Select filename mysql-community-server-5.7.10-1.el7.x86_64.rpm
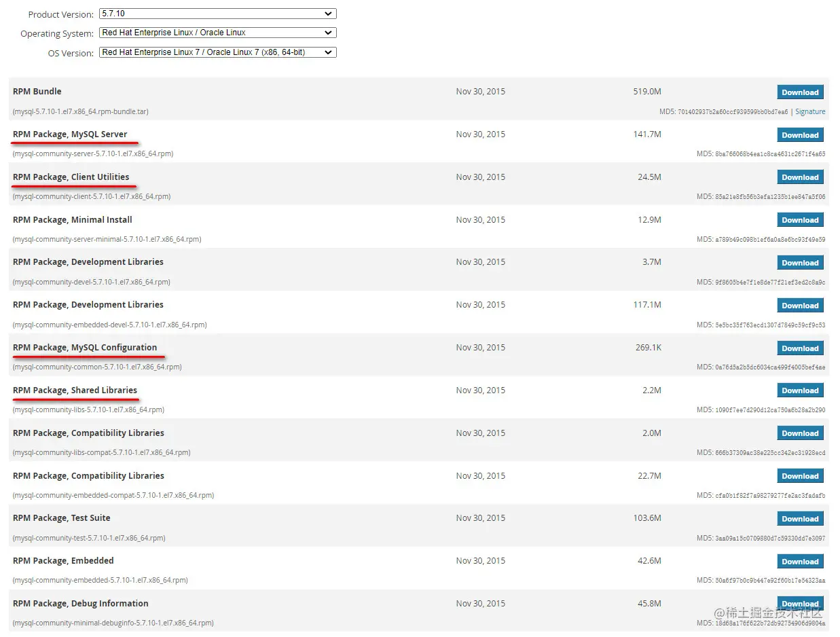Screen dimensions: 840x637 click(93, 154)
